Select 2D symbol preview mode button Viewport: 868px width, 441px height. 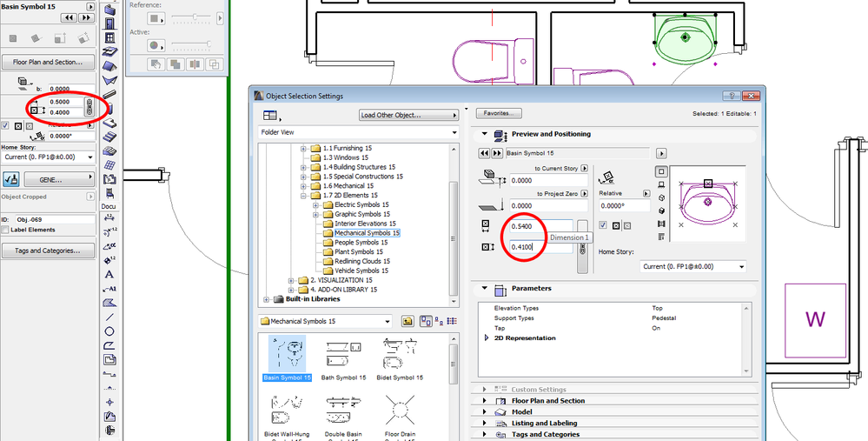point(661,172)
